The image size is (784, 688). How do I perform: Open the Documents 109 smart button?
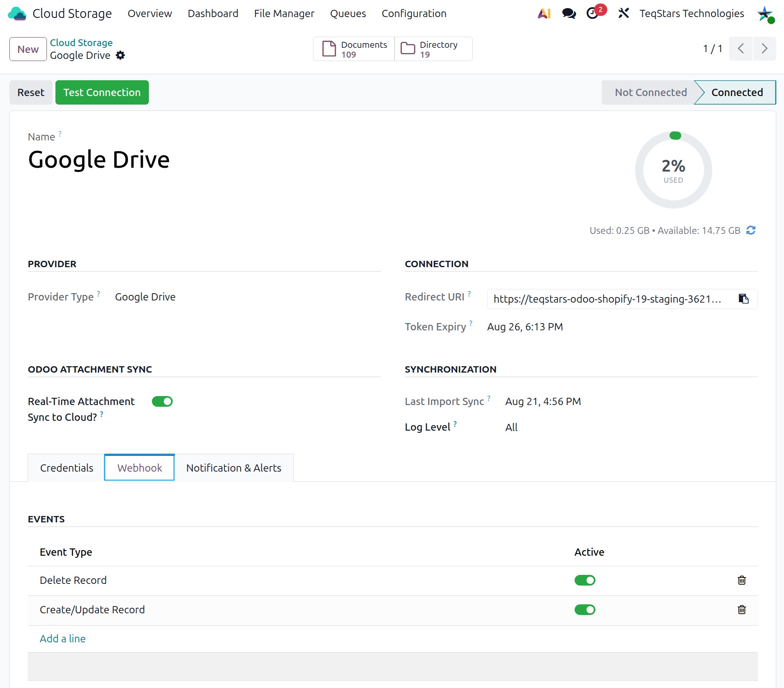[354, 49]
